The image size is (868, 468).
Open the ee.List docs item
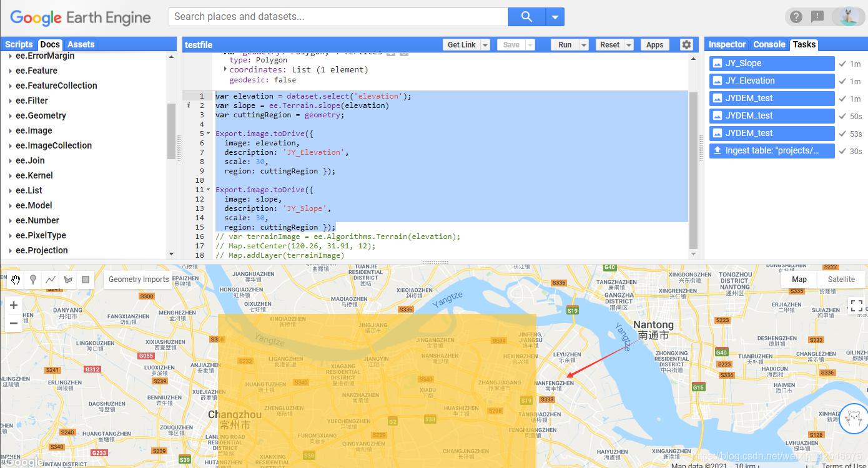(29, 190)
